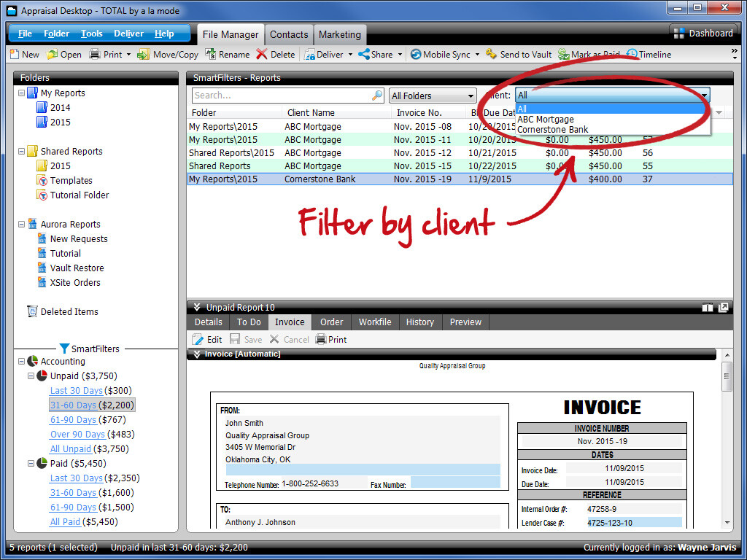Open Print dropdown arrow in toolbar
This screenshot has height=560, width=747.
(128, 55)
